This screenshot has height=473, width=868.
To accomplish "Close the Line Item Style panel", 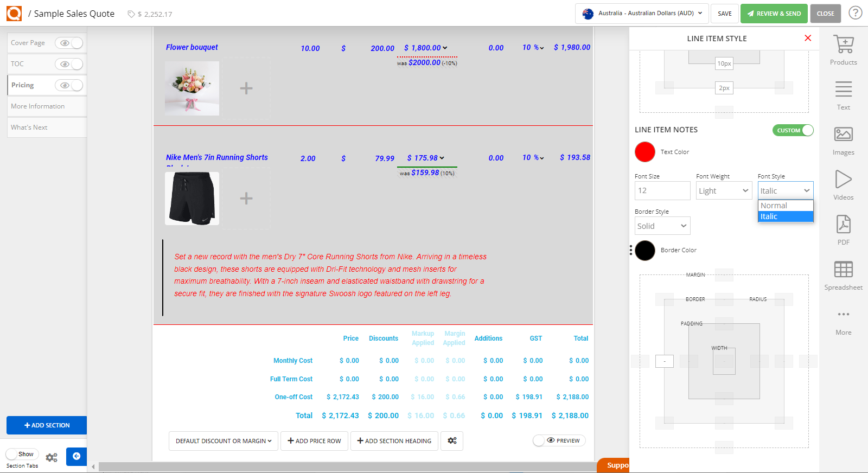I will [808, 38].
